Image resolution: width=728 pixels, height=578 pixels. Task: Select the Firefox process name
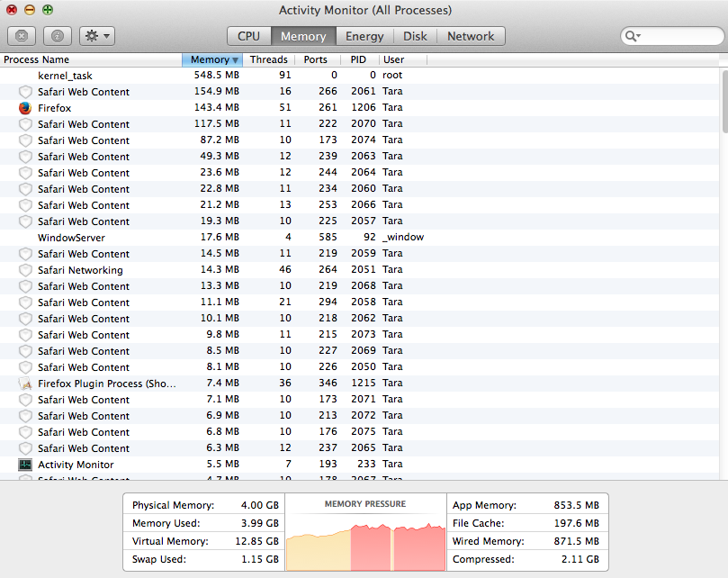tap(54, 108)
